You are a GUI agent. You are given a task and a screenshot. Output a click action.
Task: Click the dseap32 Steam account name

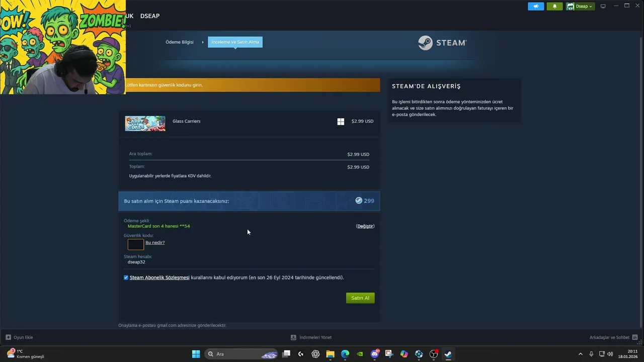click(x=136, y=262)
